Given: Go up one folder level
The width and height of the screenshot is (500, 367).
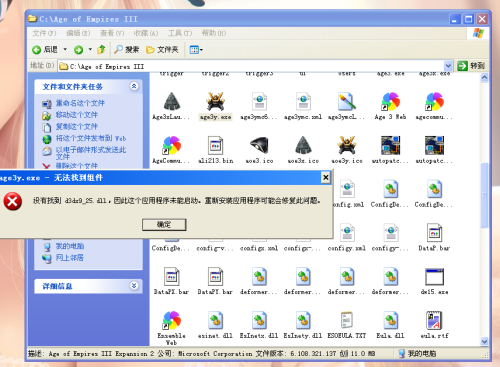Looking at the screenshot, I should point(101,50).
